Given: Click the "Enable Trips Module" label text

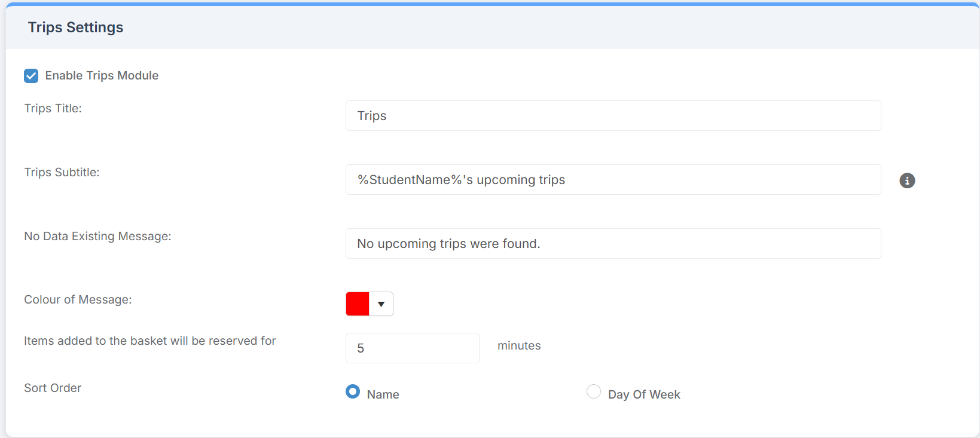Looking at the screenshot, I should tap(102, 76).
